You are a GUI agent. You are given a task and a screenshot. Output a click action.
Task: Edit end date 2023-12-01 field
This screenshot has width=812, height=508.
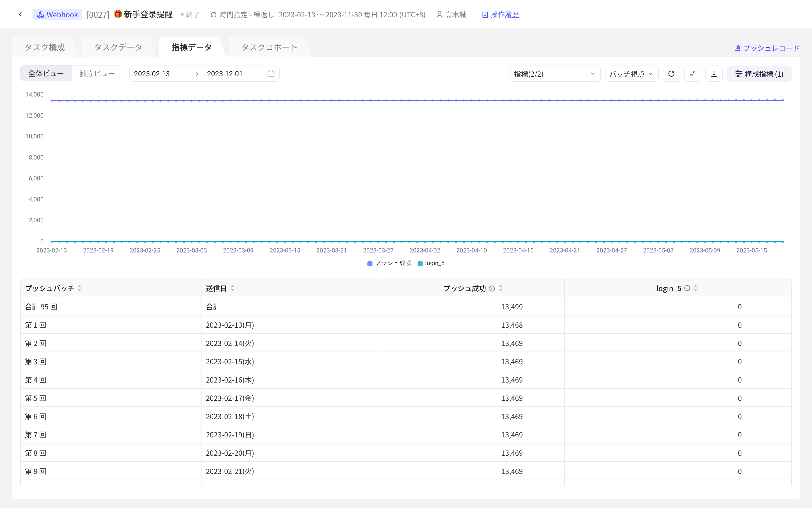click(x=225, y=74)
